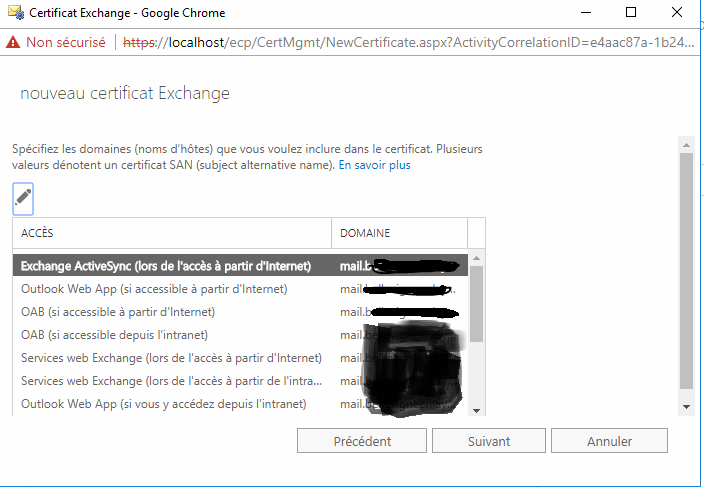Open the En savoir plus link
Screen dimensions: 704x488
click(374, 165)
